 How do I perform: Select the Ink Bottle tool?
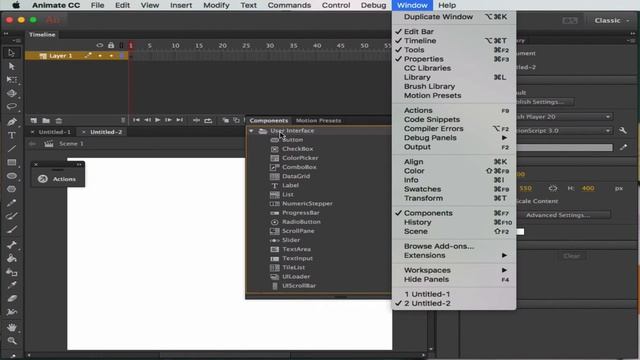point(11,272)
